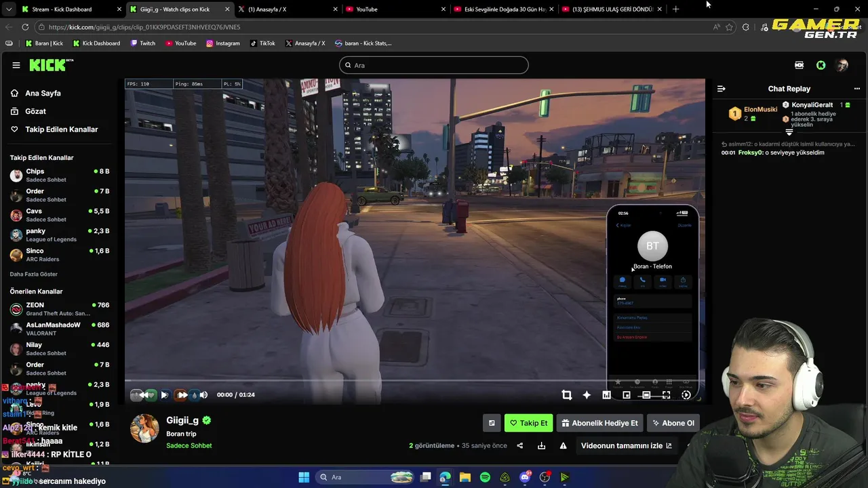868x488 pixels.
Task: Click the download icon below the clip
Action: click(541, 446)
